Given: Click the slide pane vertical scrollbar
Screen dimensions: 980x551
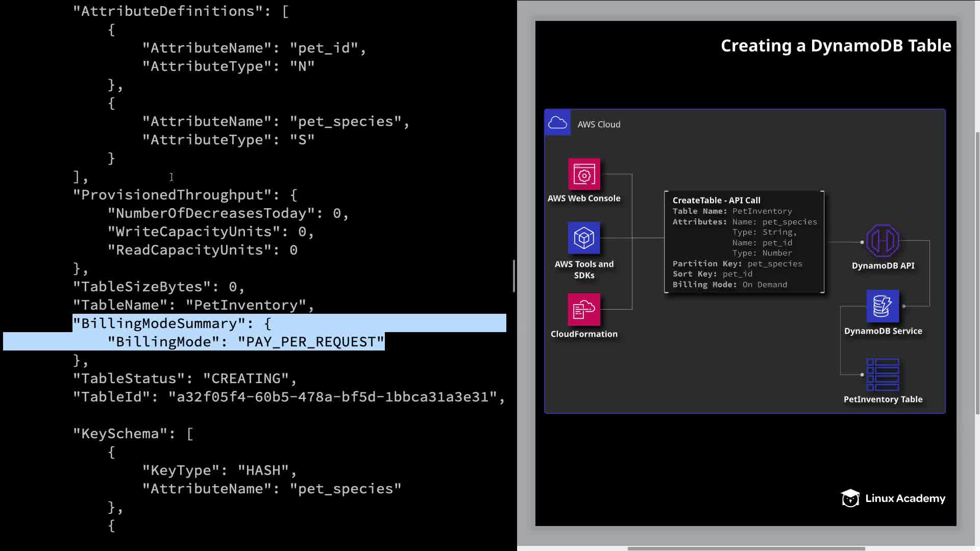Looking at the screenshot, I should point(977,273).
